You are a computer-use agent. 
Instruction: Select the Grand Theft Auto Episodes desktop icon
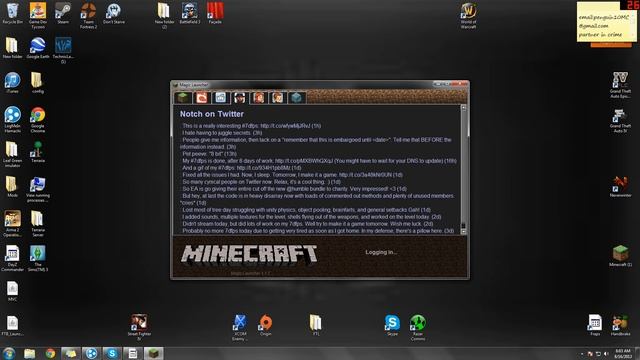pyautogui.click(x=620, y=85)
